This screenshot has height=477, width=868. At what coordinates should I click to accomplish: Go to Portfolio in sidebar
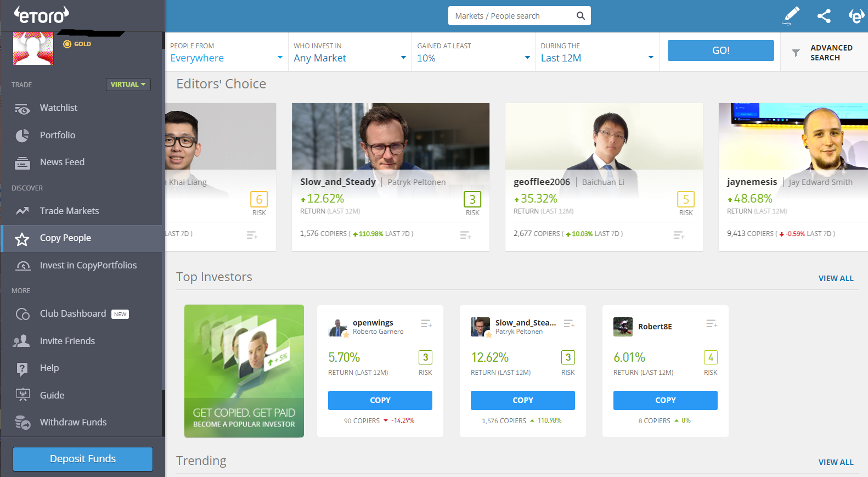tap(81, 135)
